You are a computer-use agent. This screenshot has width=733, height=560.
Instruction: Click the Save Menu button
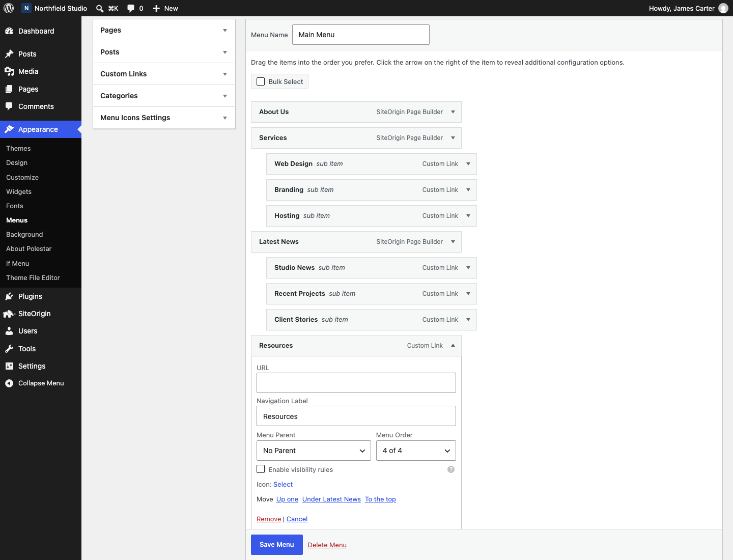point(277,545)
